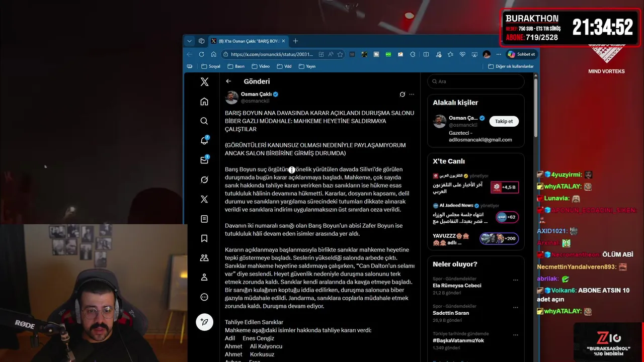This screenshot has width=644, height=362.
Task: Open the Ela Rümeysa Cebeci trend
Action: pyautogui.click(x=457, y=286)
